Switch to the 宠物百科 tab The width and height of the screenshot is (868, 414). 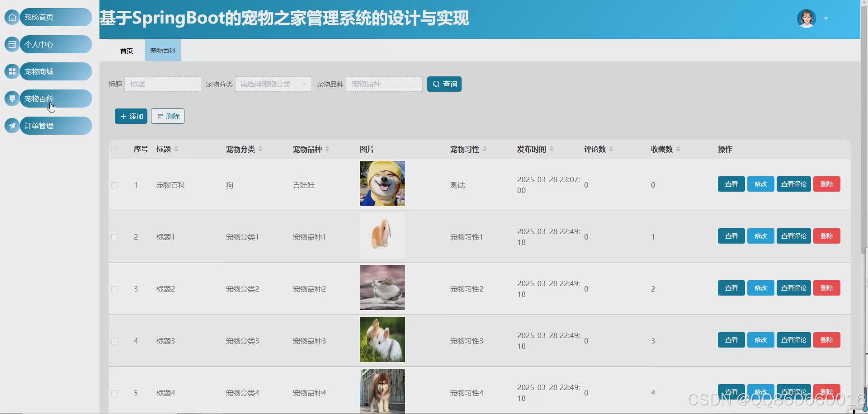pyautogui.click(x=163, y=51)
